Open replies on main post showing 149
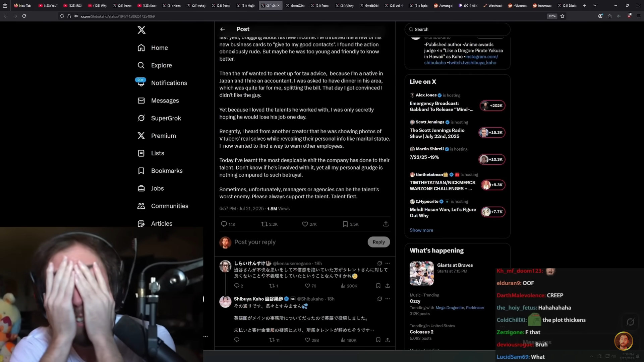This screenshot has width=644, height=362. tap(224, 224)
